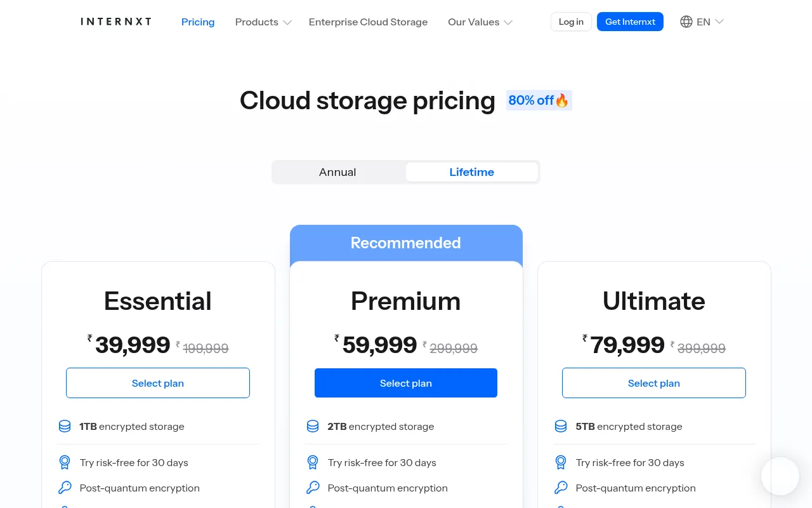This screenshot has height=508, width=812.
Task: Click the database icon in Premium plan
Action: click(x=313, y=426)
